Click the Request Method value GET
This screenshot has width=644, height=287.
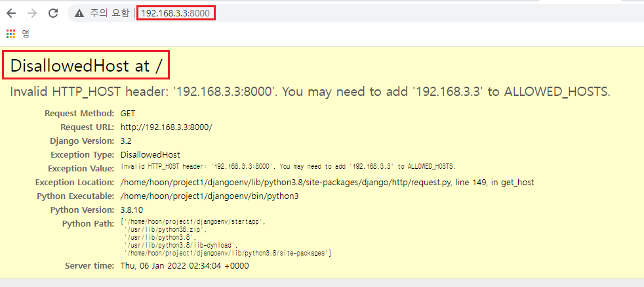tap(128, 113)
